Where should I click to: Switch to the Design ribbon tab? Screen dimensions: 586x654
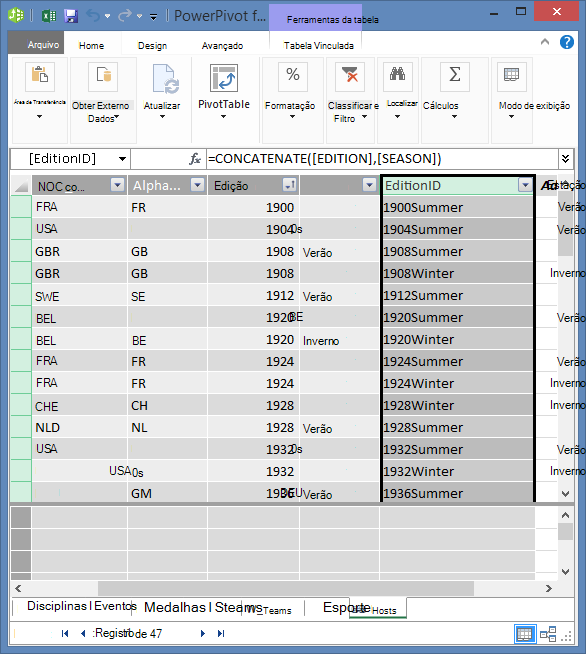152,45
